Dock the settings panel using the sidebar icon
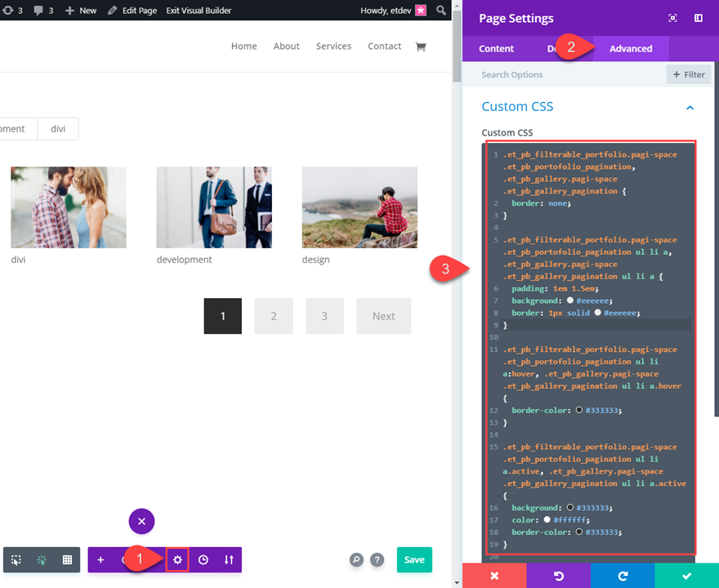 697,17
